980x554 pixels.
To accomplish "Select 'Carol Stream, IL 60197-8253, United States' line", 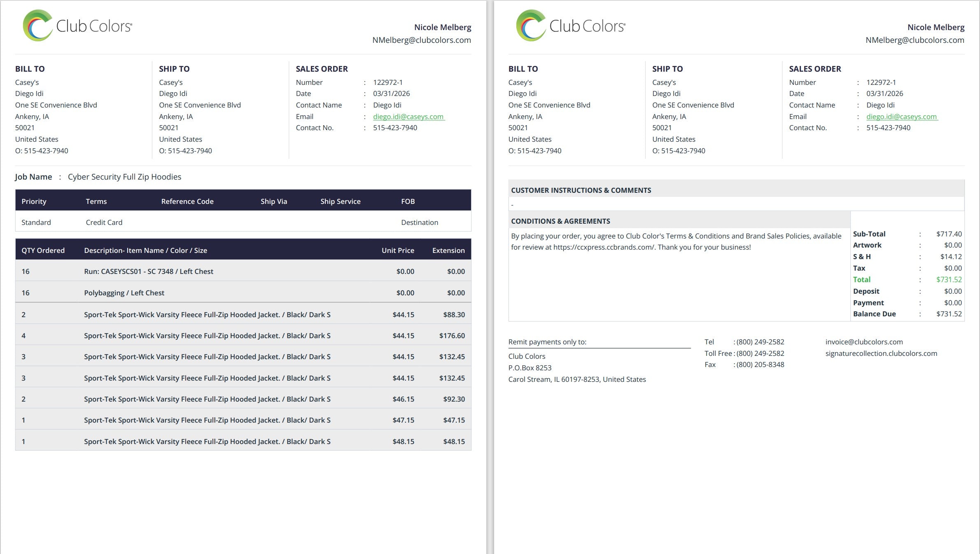I will (x=577, y=379).
